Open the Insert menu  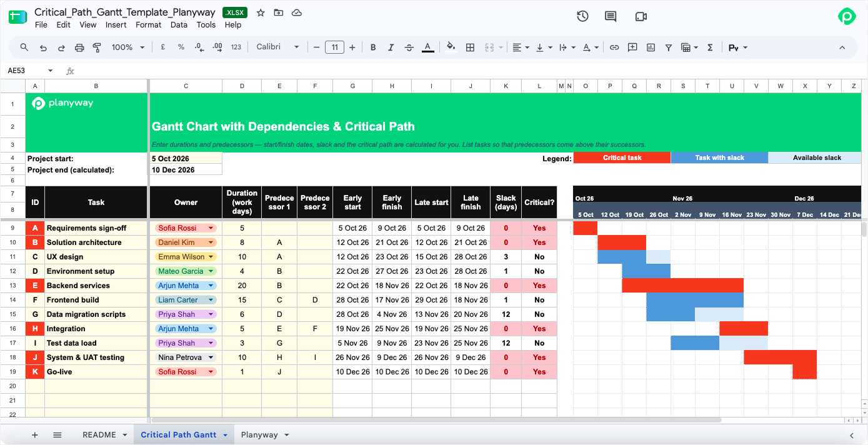pos(116,25)
